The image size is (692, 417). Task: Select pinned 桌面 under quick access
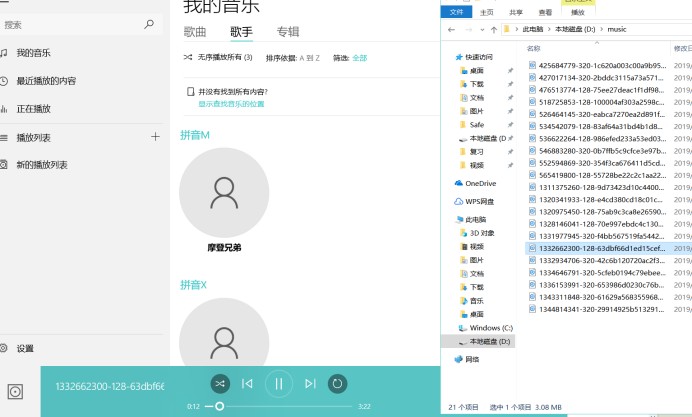pyautogui.click(x=477, y=71)
